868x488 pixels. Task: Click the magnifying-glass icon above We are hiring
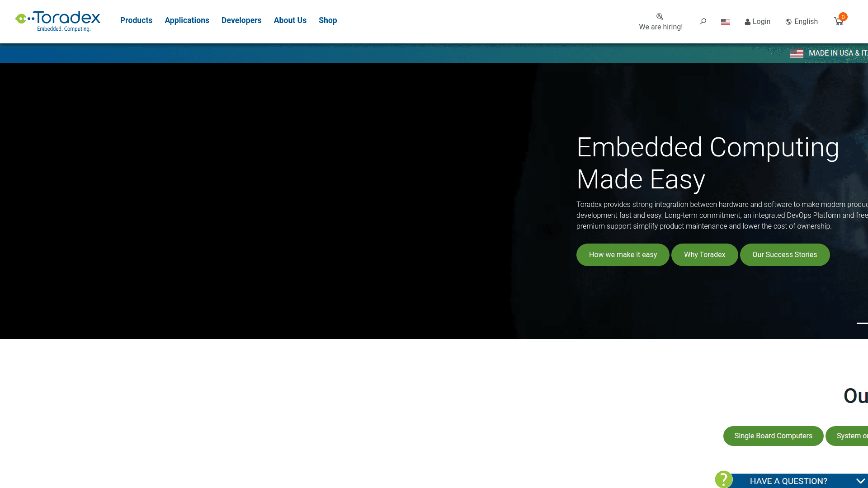[660, 16]
